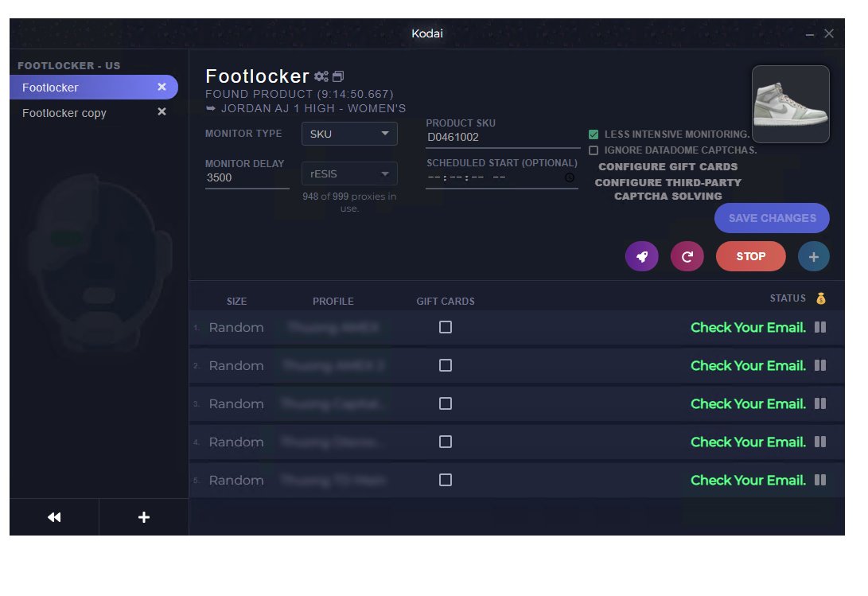Click the double-arrow collapse sidebar icon
868x596 pixels.
click(x=54, y=517)
